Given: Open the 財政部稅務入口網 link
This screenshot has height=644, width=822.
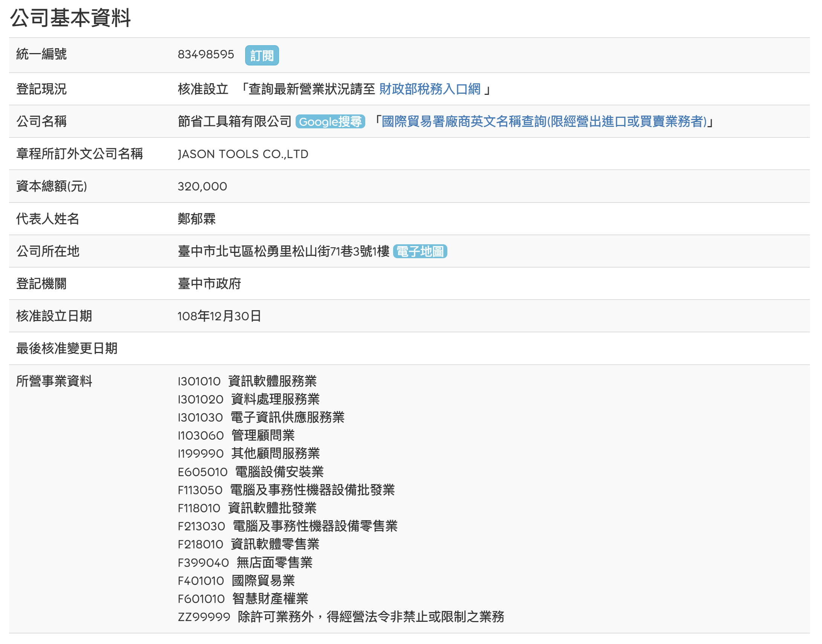Looking at the screenshot, I should 430,89.
